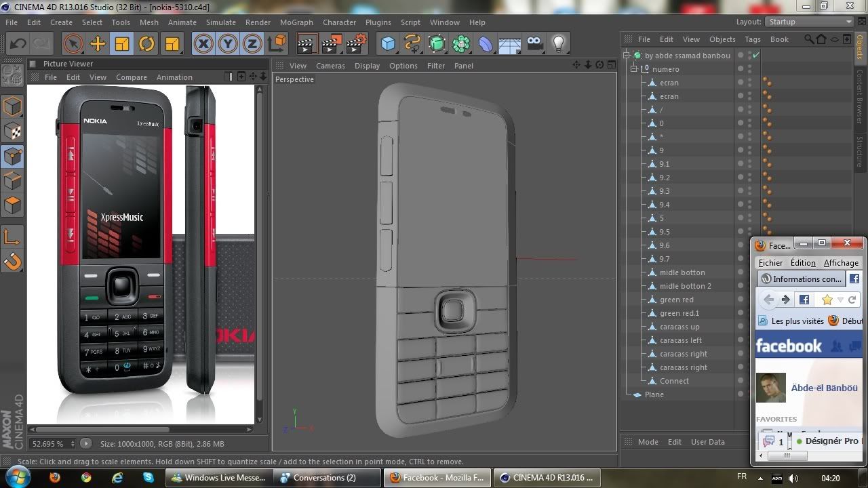The width and height of the screenshot is (868, 488).
Task: Open the vertical Content Browser tab
Action: coord(859,96)
